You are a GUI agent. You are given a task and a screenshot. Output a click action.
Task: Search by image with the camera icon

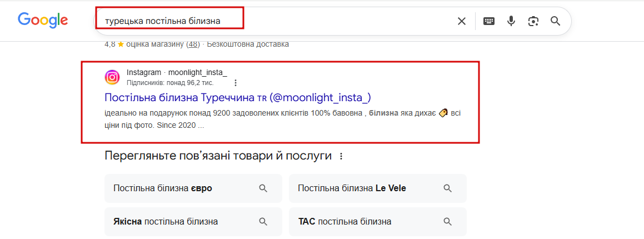point(533,21)
